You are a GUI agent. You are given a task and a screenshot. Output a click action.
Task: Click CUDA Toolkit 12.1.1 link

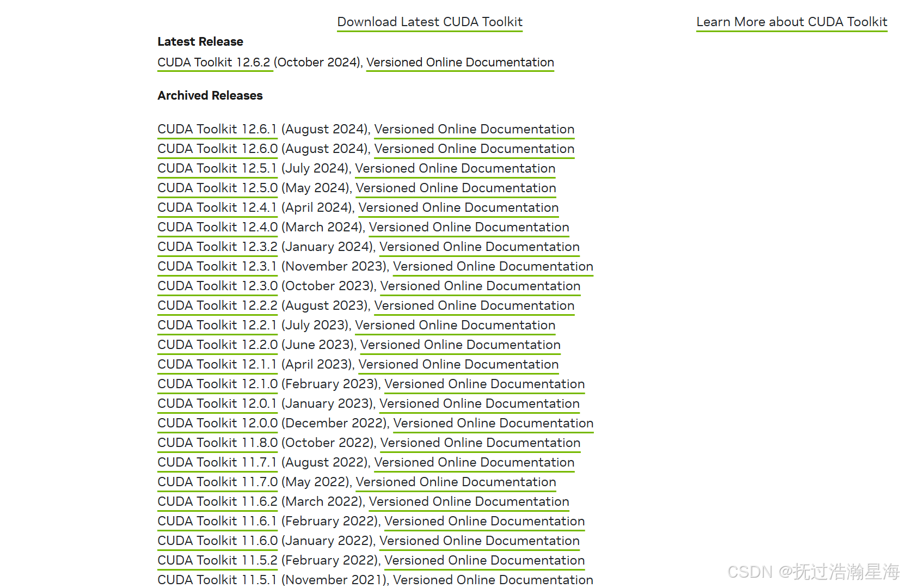coord(217,364)
